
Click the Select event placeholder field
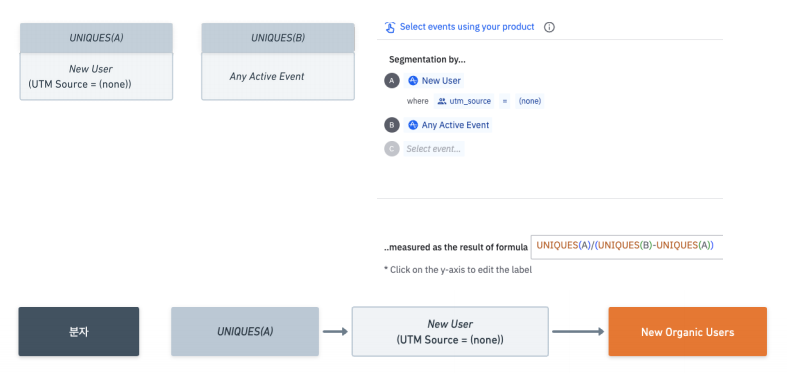point(434,149)
